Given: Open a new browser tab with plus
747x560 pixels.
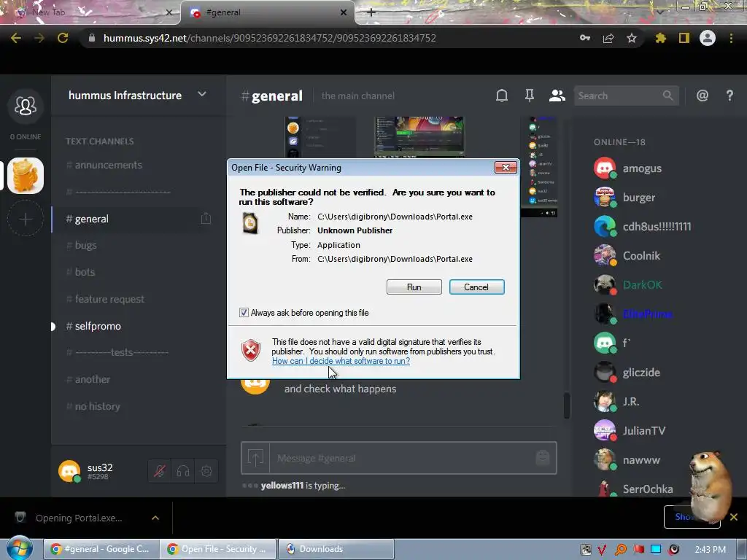Looking at the screenshot, I should pos(371,12).
